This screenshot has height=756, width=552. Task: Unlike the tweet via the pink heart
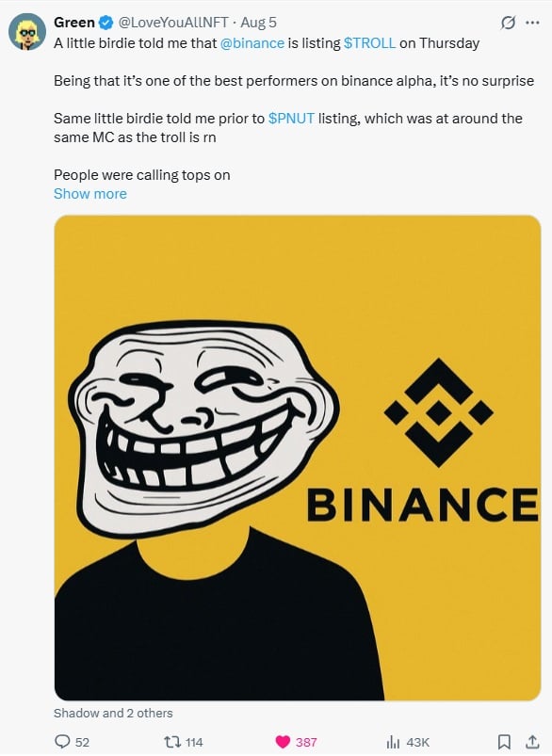pyautogui.click(x=283, y=742)
